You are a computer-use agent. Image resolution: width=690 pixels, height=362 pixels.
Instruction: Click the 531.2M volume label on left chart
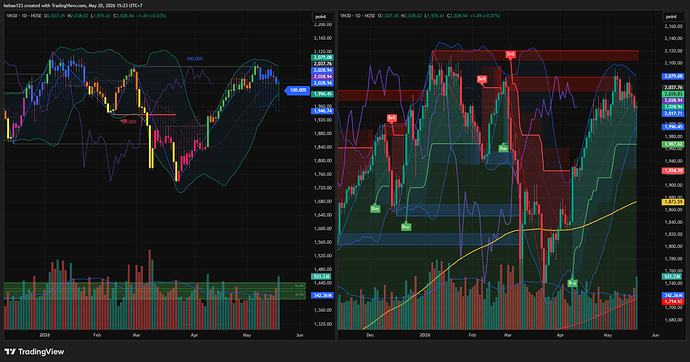pos(321,276)
